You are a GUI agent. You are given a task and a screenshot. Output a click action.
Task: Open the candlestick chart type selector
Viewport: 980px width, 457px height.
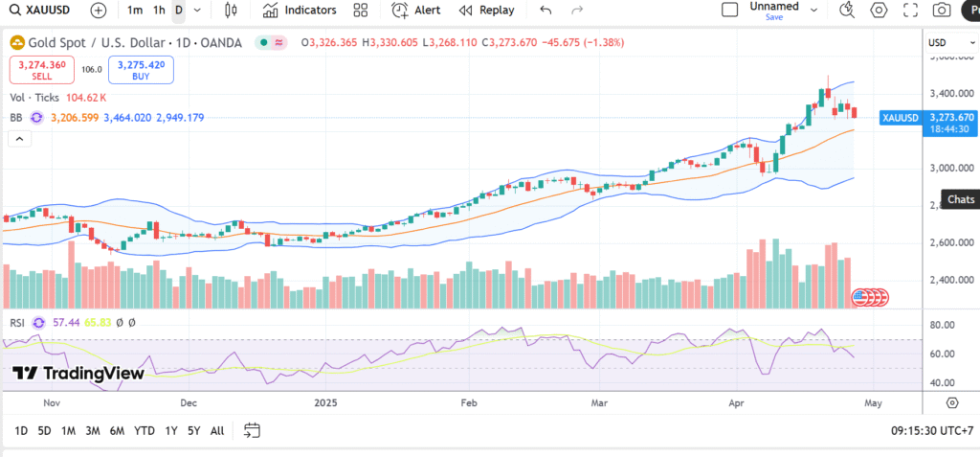coord(230,11)
